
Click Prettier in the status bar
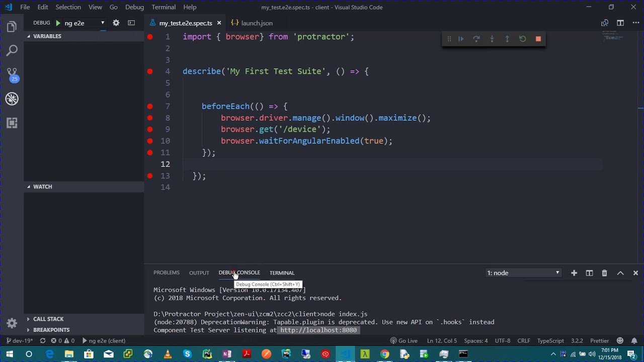coord(600,341)
